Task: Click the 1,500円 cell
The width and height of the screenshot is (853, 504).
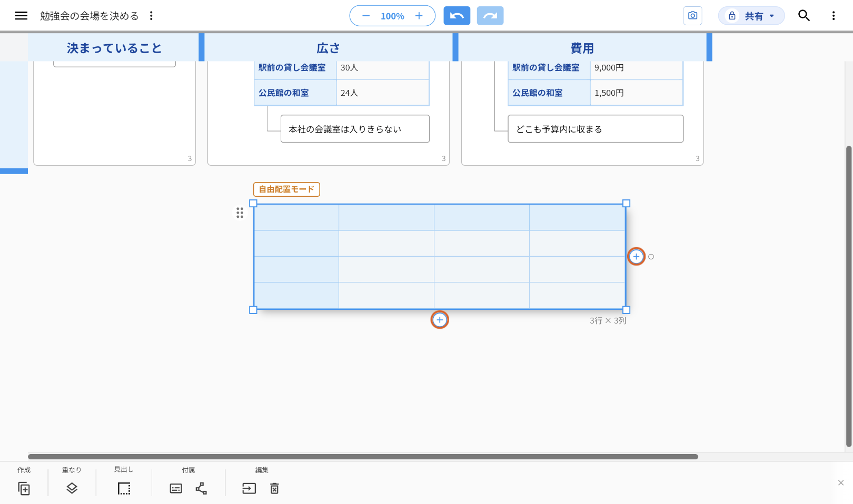Action: 637,93
